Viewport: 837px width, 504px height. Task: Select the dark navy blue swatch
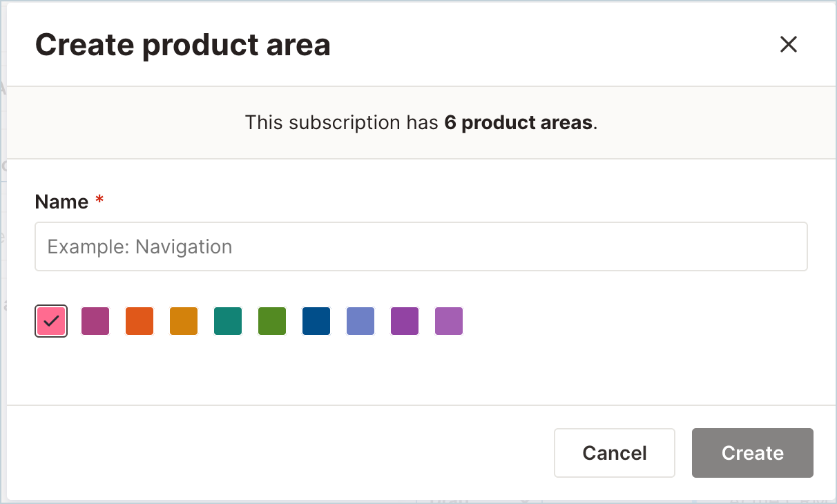pos(316,321)
